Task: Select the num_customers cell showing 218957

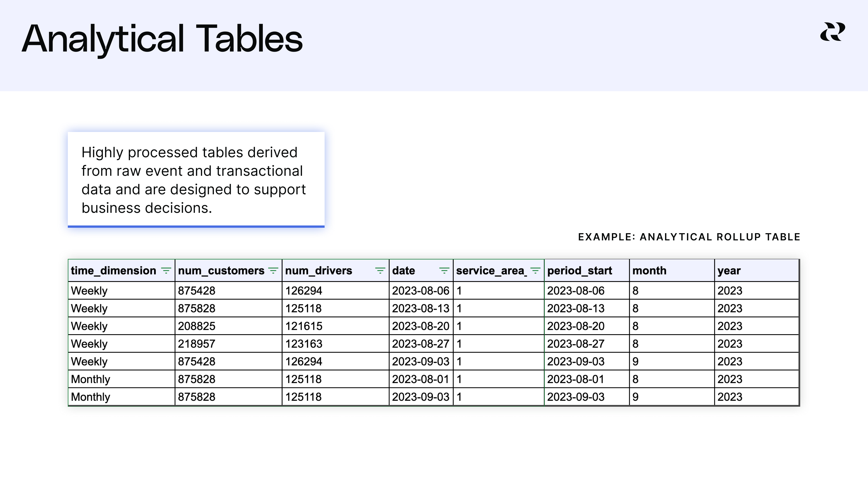Action: [229, 343]
